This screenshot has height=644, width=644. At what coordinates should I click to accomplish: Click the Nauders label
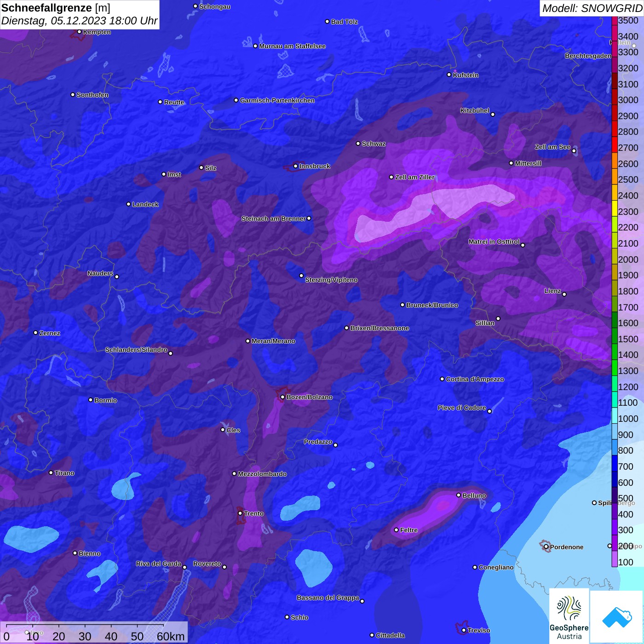coord(100,273)
